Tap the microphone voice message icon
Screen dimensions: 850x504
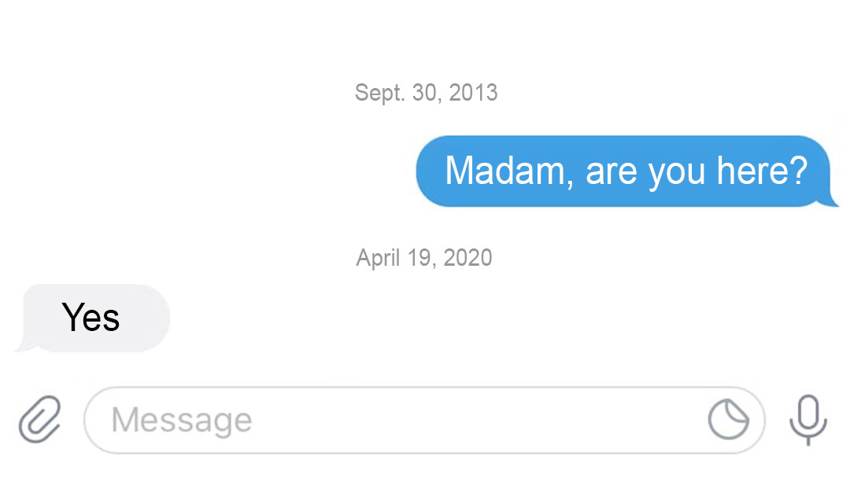point(807,420)
